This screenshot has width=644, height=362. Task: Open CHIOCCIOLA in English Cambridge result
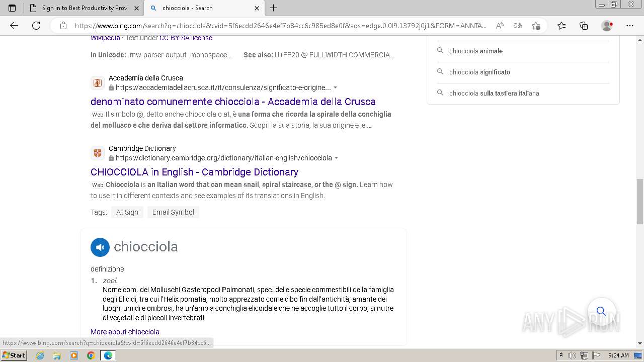click(194, 172)
